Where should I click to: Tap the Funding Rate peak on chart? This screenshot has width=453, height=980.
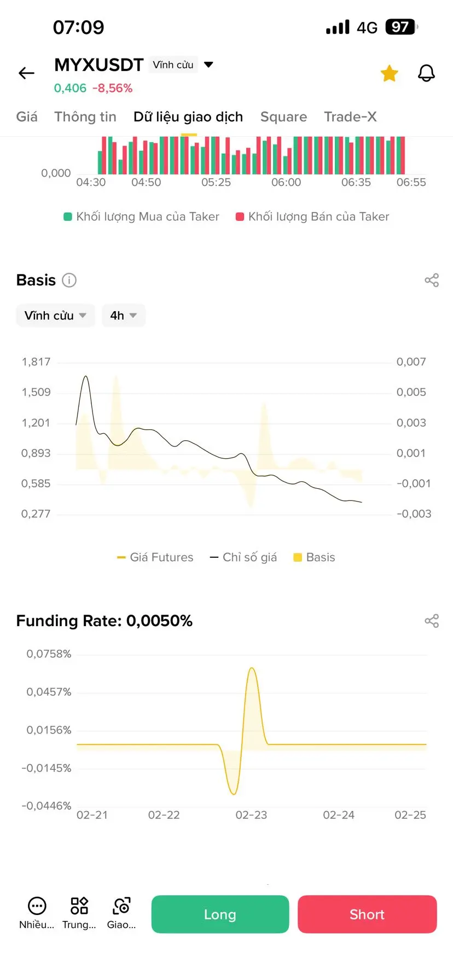point(252,668)
